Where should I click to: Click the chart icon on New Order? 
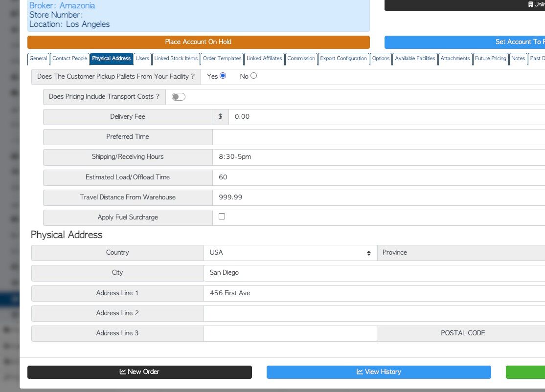(123, 371)
